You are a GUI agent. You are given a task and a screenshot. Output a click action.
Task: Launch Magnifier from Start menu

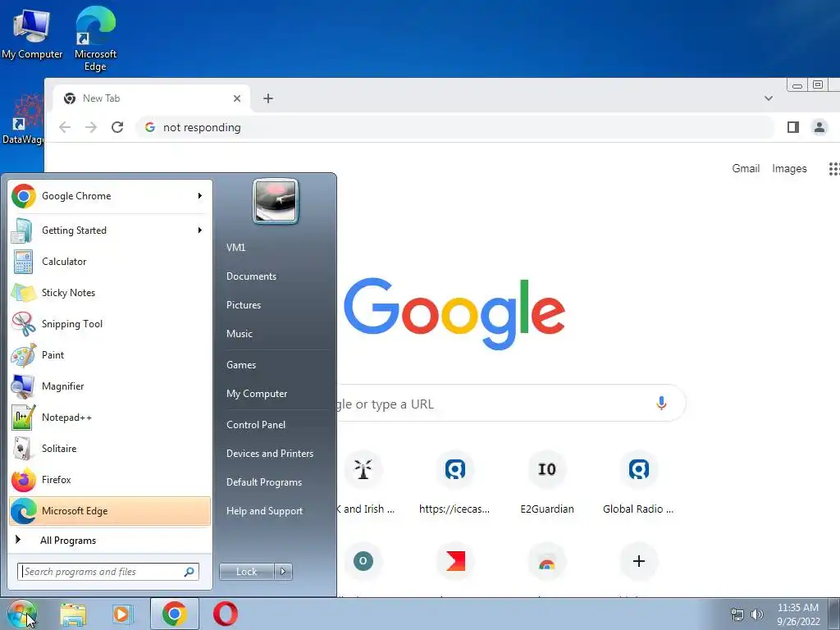click(x=110, y=386)
